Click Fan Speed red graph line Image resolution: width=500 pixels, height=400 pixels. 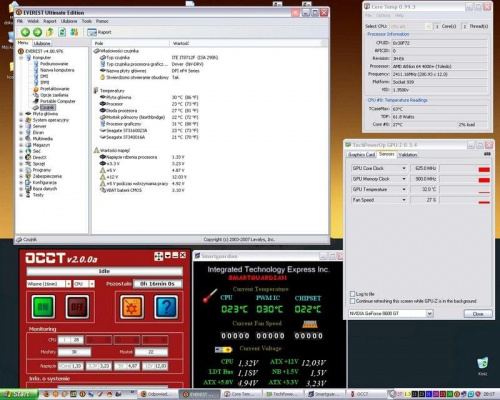(x=484, y=202)
